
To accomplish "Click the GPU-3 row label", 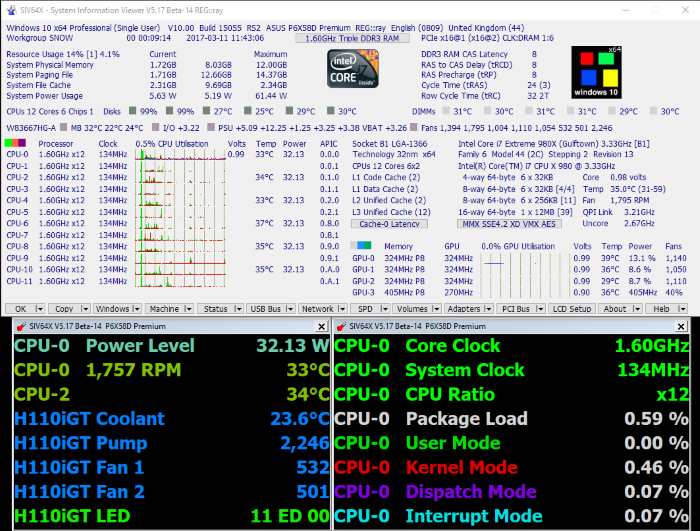I will tap(363, 293).
